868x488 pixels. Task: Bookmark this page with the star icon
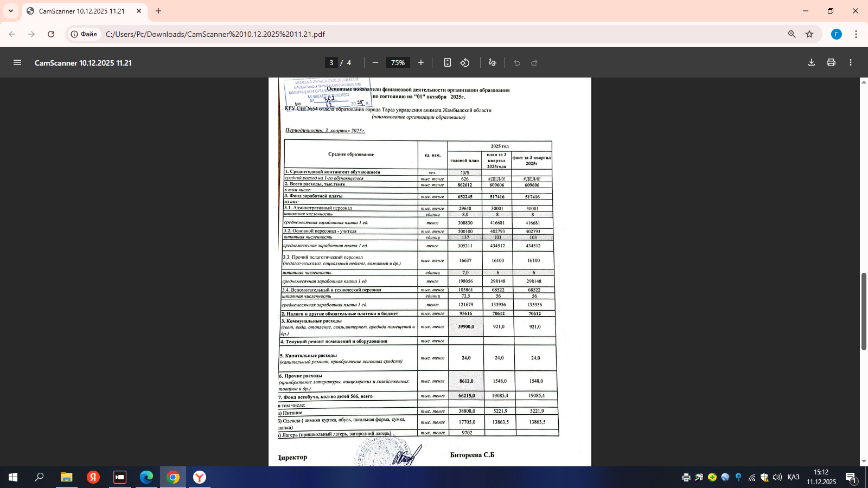coord(809,34)
